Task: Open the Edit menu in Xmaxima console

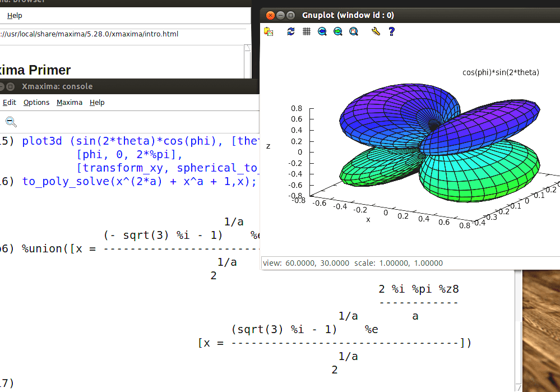Action: 9,102
